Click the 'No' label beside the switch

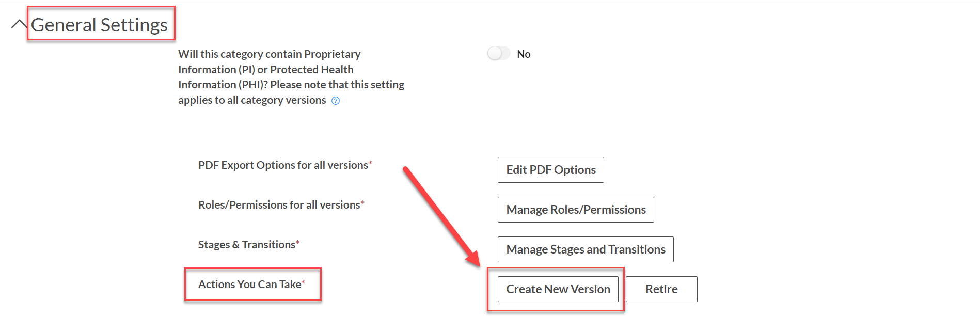(x=524, y=54)
